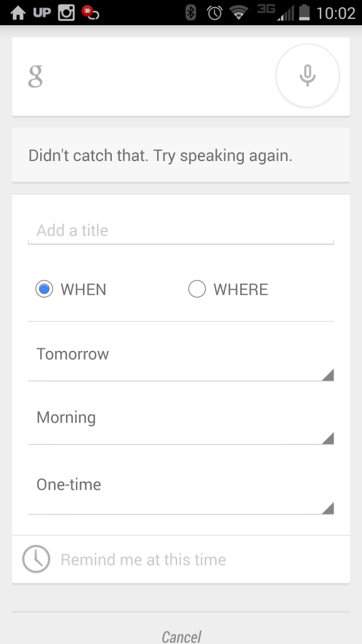This screenshot has height=644, width=362.
Task: Tap the WHERE label text
Action: coord(241,289)
